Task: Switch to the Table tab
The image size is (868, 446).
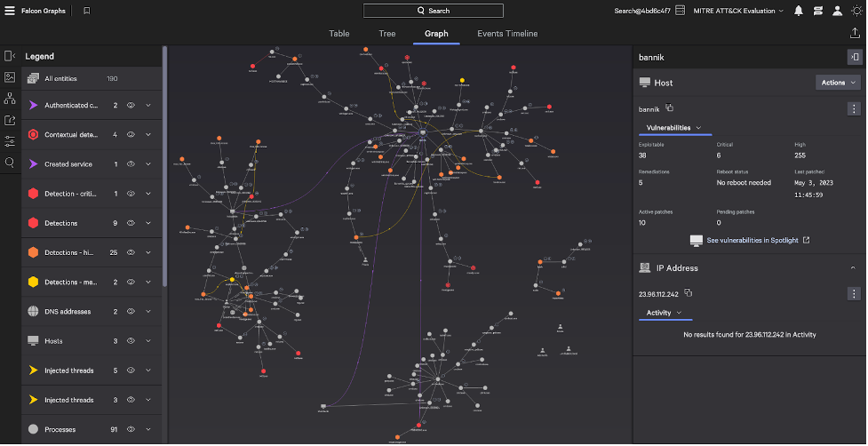Action: coord(338,34)
